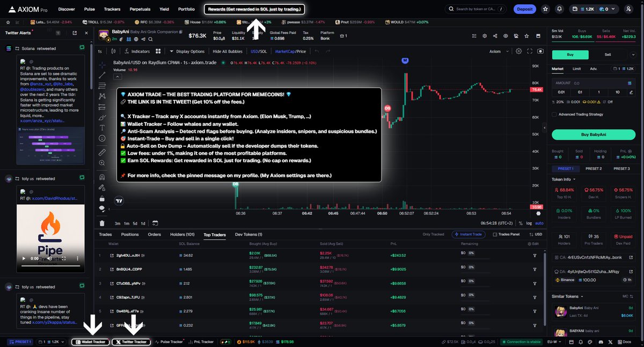Click Hide All Bubbles
Viewport: 644px width, 347px height.
point(228,52)
